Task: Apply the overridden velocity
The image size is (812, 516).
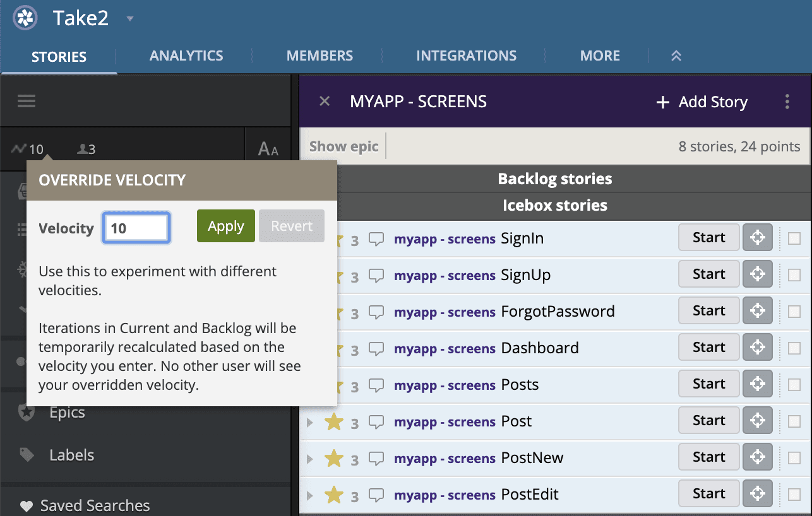Action: click(x=225, y=226)
